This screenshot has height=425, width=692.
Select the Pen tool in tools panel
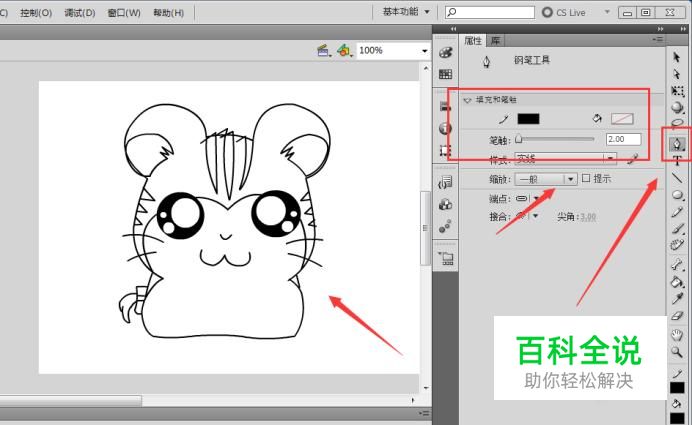coord(677,143)
